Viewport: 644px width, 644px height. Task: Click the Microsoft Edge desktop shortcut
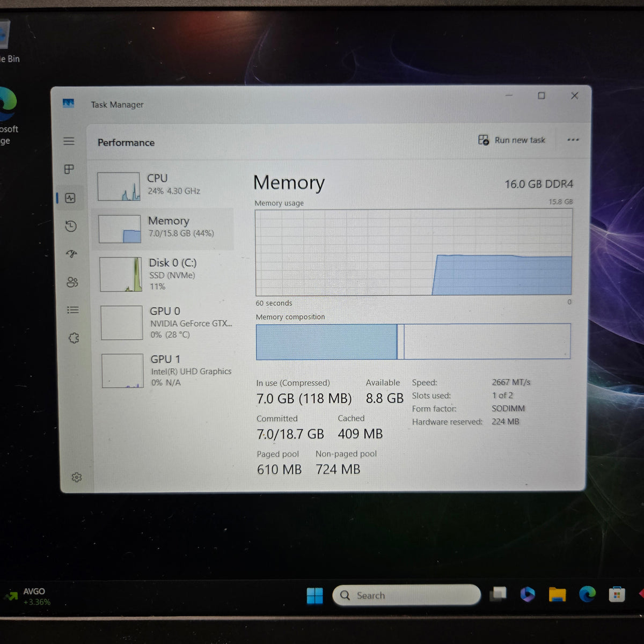coord(9,115)
